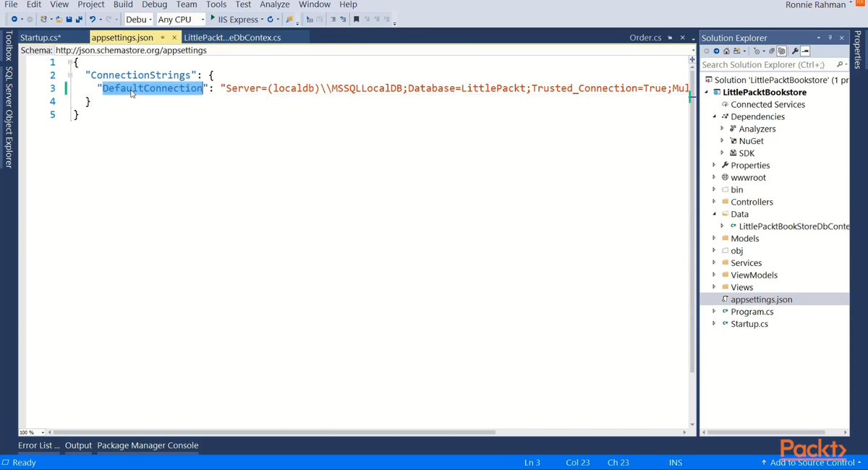Click the Save All toolbar icon
This screenshot has height=470, width=868.
(79, 20)
